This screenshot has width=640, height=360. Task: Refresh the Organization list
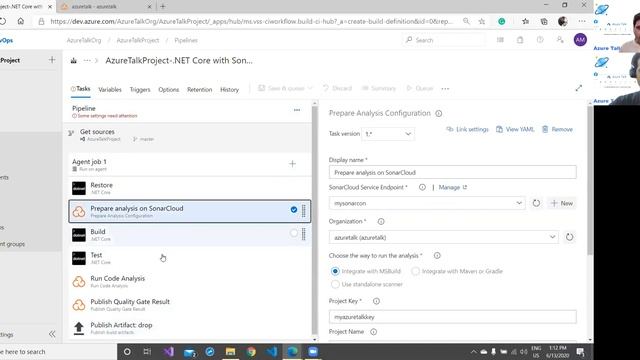pos(569,237)
